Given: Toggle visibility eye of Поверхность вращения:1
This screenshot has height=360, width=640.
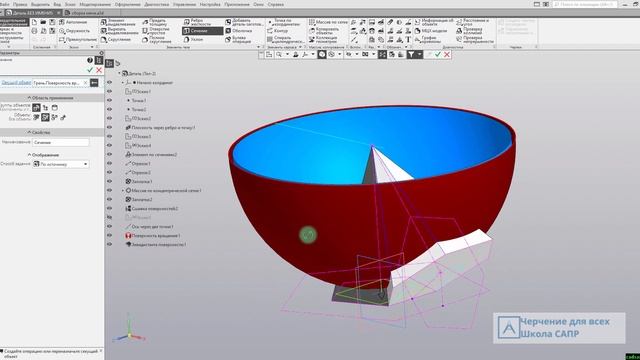Looking at the screenshot, I should [x=109, y=235].
